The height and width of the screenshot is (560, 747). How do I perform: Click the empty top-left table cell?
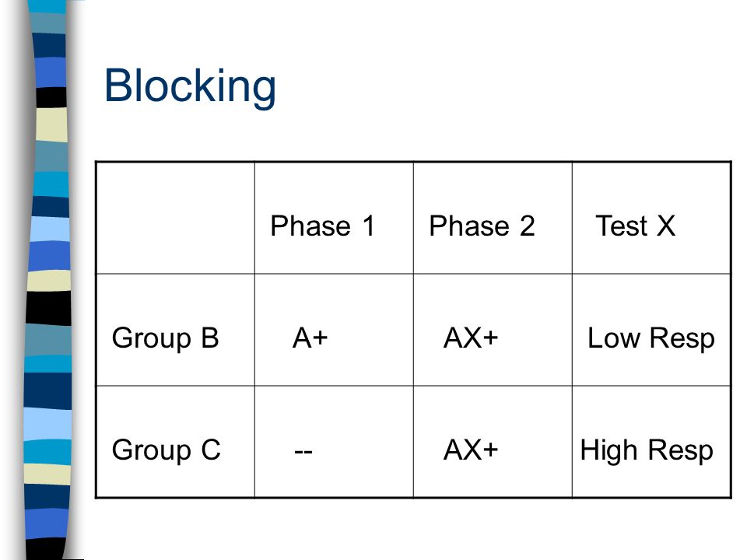coord(175,218)
